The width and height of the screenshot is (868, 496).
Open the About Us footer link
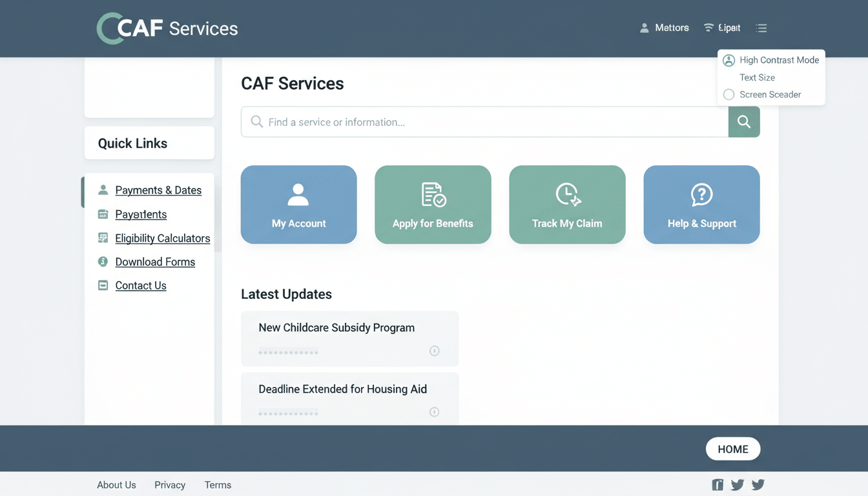[116, 485]
